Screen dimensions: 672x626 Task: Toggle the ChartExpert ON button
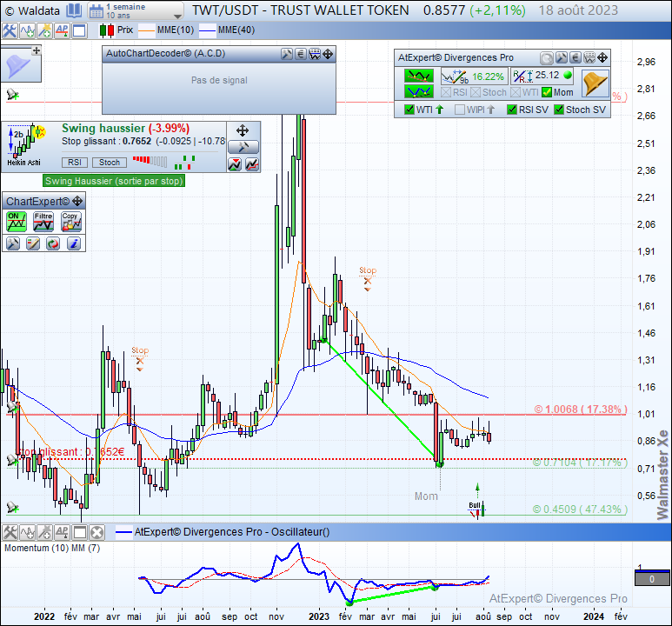(17, 222)
